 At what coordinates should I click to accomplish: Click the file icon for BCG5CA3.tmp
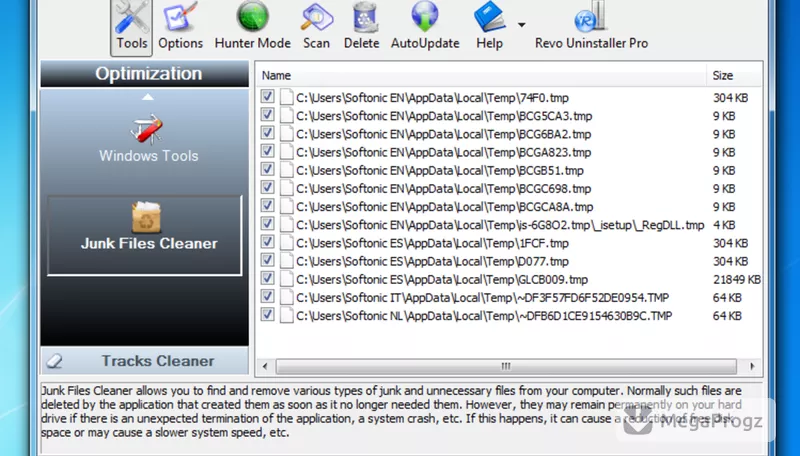point(287,115)
